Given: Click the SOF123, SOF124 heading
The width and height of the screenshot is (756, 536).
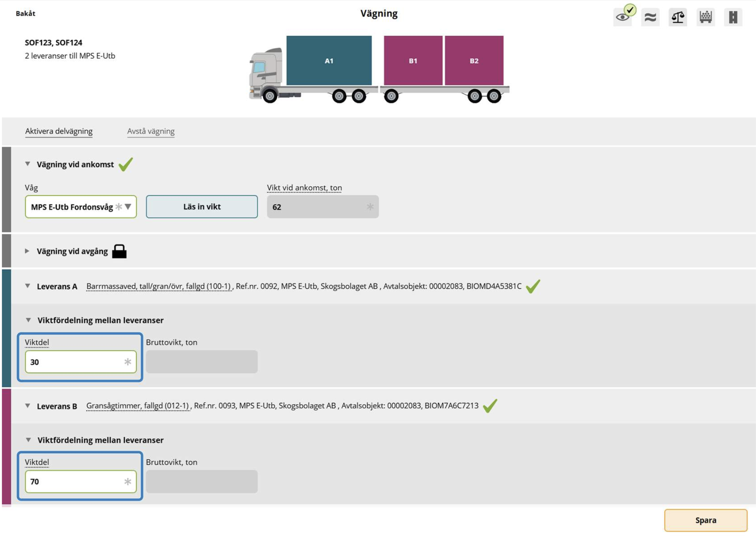Looking at the screenshot, I should coord(53,43).
